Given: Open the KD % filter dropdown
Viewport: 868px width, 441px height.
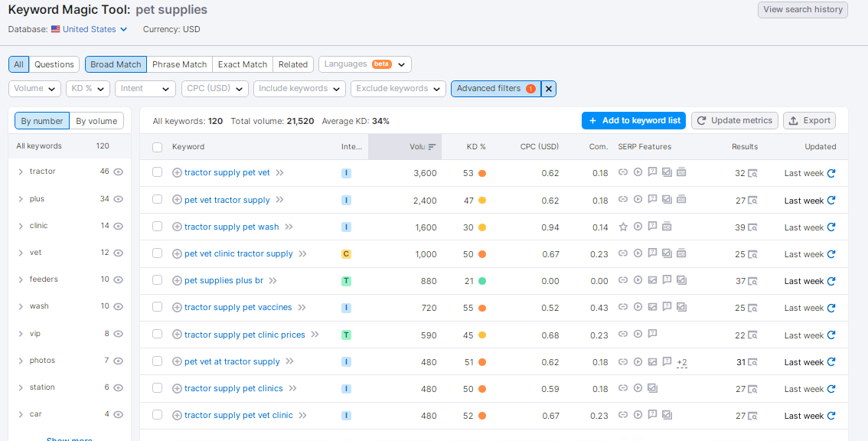Looking at the screenshot, I should [x=88, y=89].
